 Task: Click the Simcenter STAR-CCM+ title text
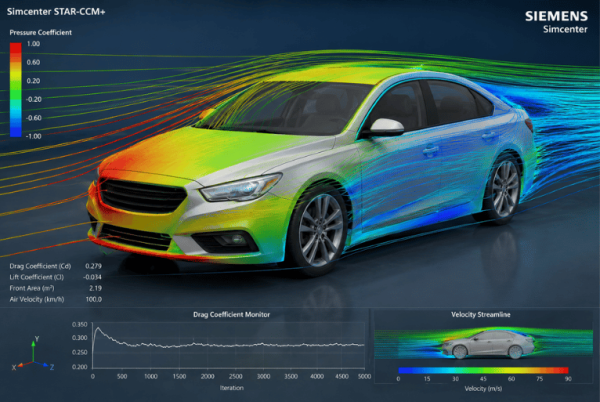click(56, 12)
